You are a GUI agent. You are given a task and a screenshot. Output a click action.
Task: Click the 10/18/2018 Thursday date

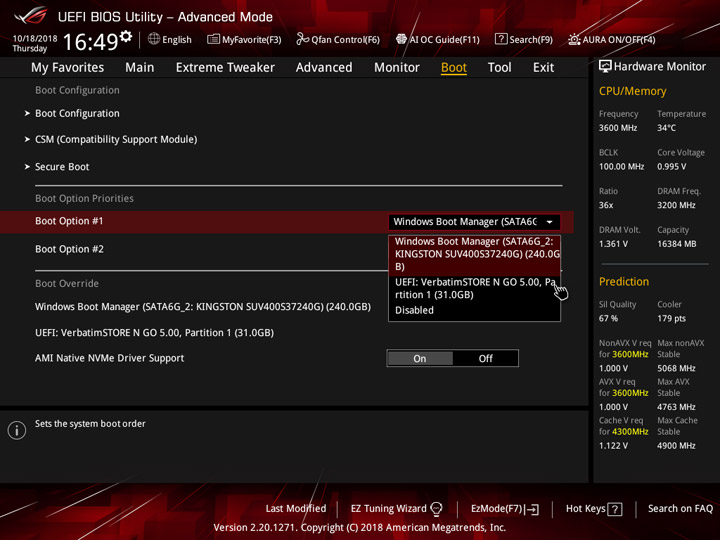(35, 44)
